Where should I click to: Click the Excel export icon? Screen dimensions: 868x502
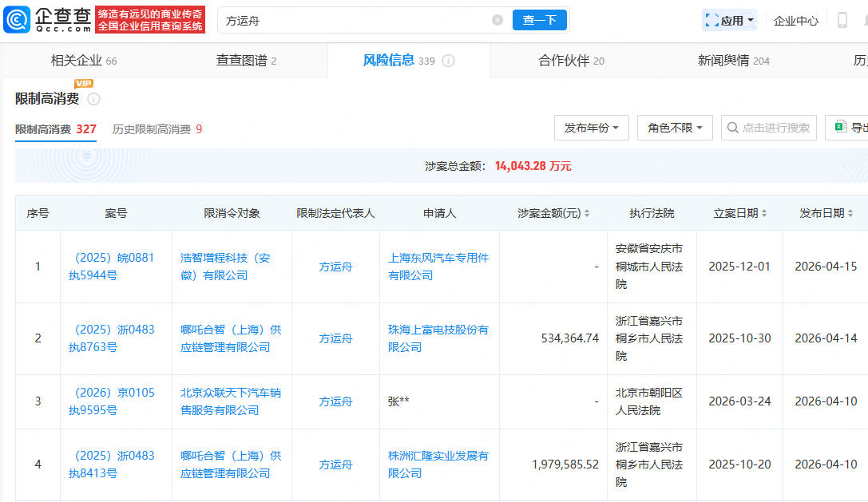tap(840, 127)
